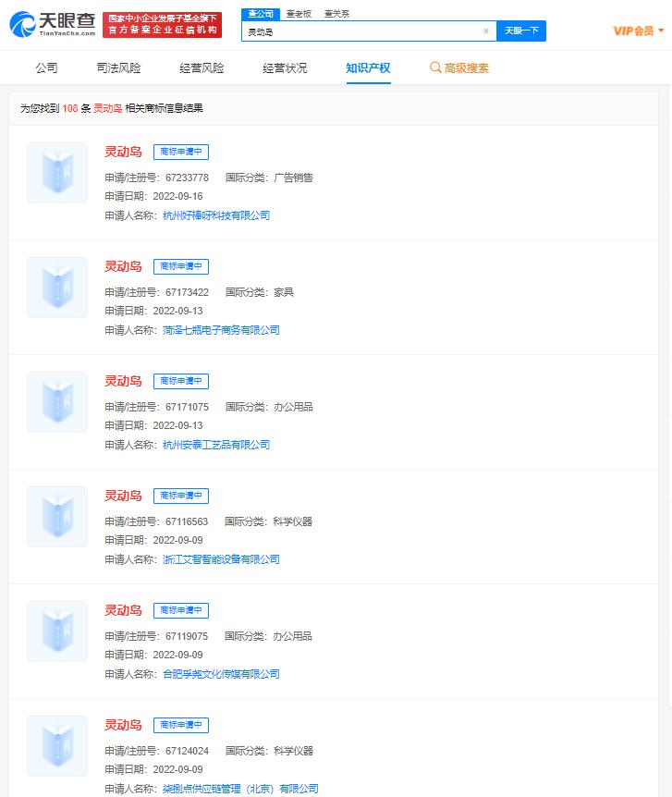Image resolution: width=672 pixels, height=797 pixels.
Task: Open applicant 菏泽七瓶电子商务有限公司
Action: click(x=221, y=330)
